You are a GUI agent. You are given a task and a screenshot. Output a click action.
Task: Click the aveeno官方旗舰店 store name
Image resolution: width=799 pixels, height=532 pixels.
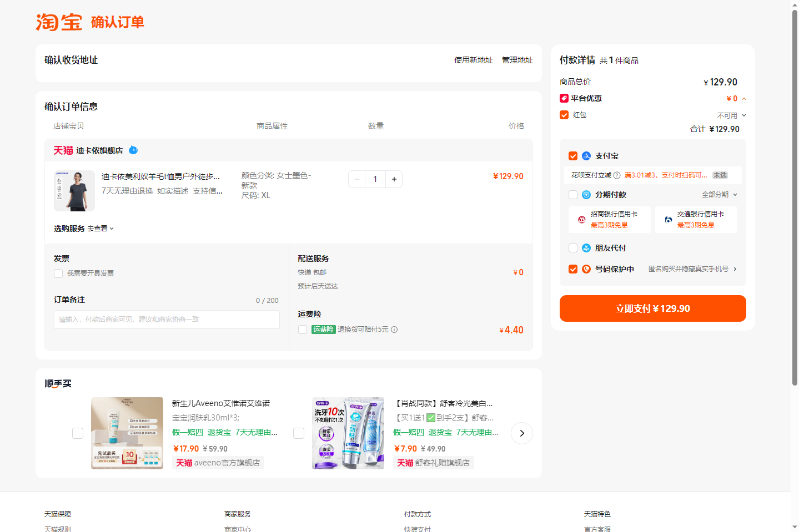(x=227, y=463)
